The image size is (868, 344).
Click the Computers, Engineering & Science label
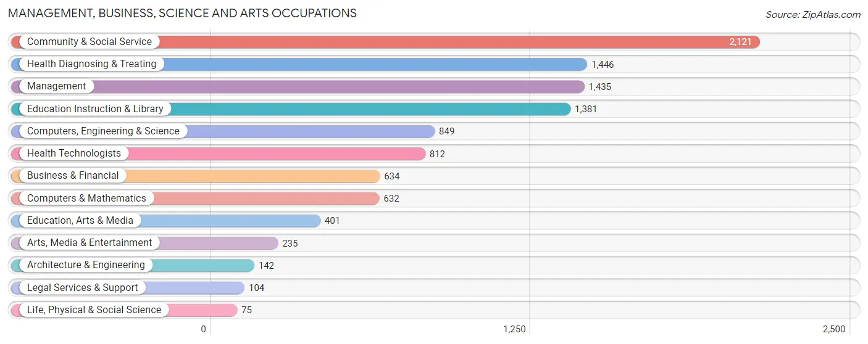103,131
